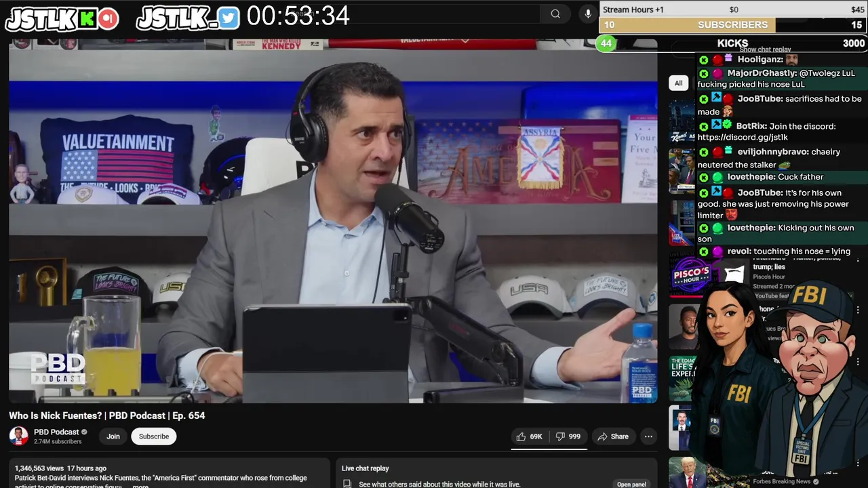Click the Share arrow button

[x=612, y=436]
